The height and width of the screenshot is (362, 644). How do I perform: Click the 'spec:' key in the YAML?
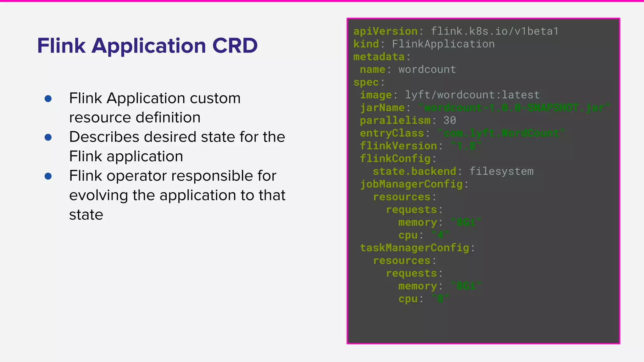point(369,82)
